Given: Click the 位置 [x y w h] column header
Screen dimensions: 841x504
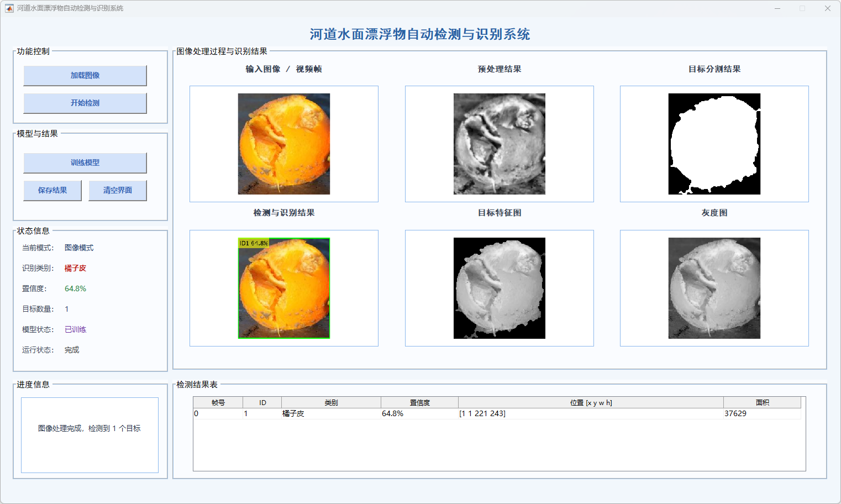Looking at the screenshot, I should coord(591,402).
